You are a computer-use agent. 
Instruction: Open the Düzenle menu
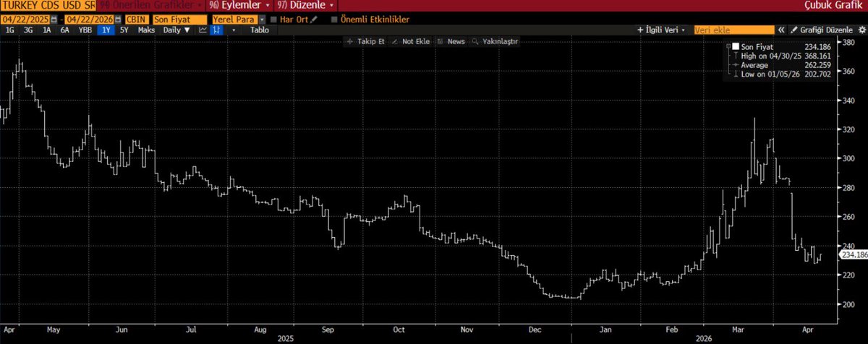(x=305, y=5)
